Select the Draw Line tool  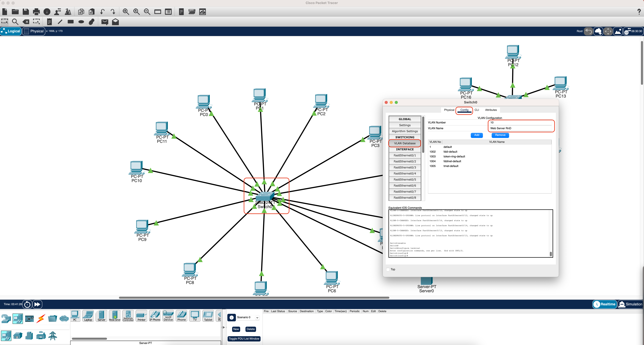tap(60, 22)
